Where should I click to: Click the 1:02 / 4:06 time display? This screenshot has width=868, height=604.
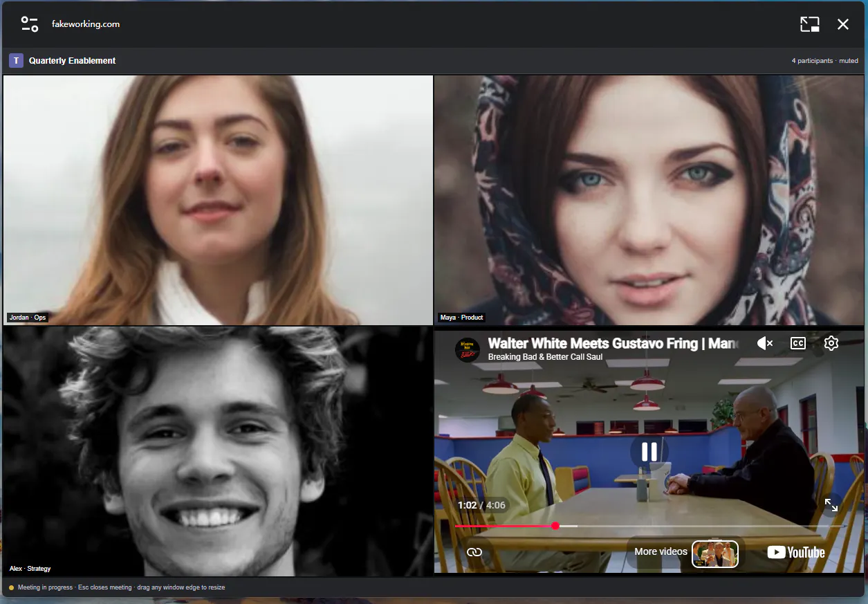[x=481, y=505]
